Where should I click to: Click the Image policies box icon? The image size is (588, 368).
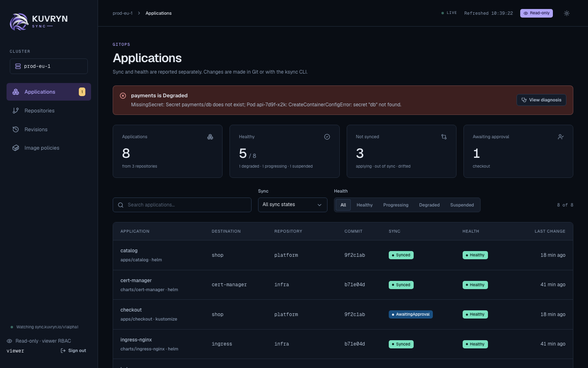(16, 148)
